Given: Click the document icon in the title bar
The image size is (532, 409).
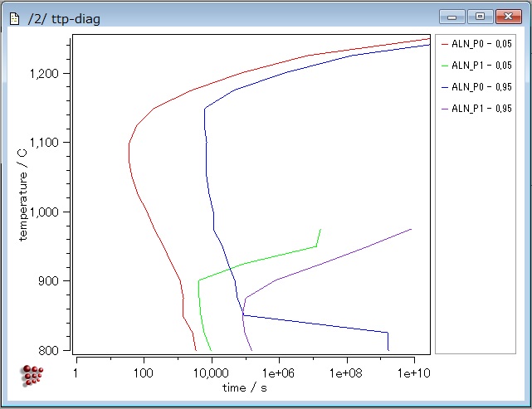Looking at the screenshot, I should (x=13, y=17).
